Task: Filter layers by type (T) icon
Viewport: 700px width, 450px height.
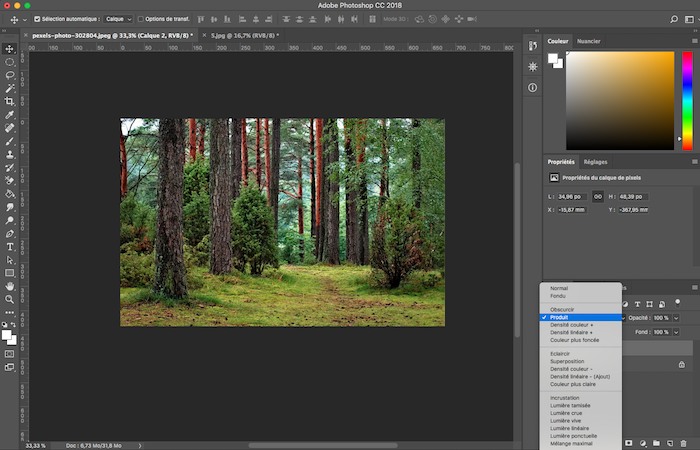Action: 638,304
